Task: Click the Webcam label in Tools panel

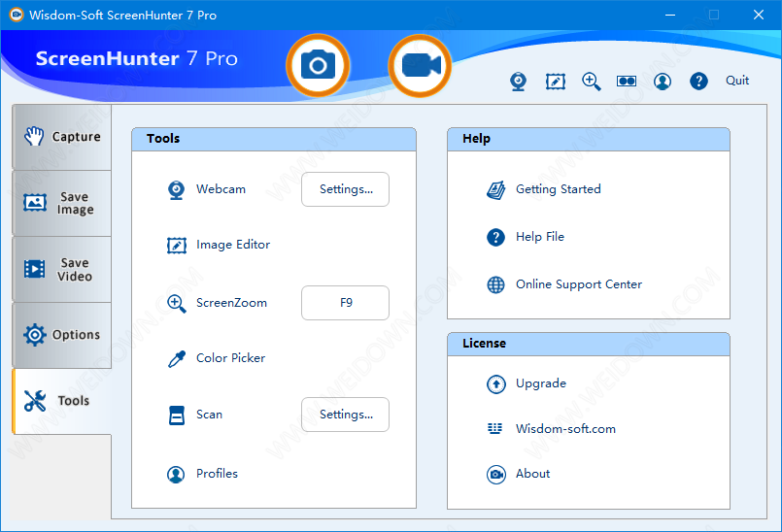Action: pos(221,189)
